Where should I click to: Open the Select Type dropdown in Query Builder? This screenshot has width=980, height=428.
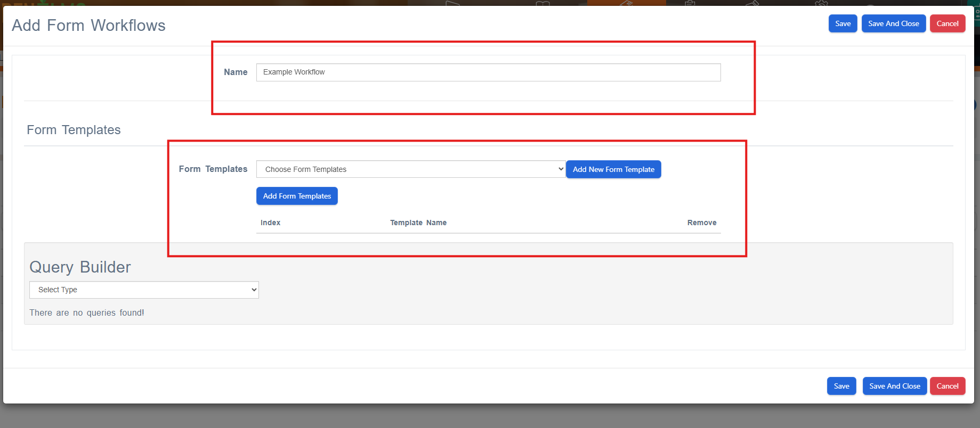144,290
